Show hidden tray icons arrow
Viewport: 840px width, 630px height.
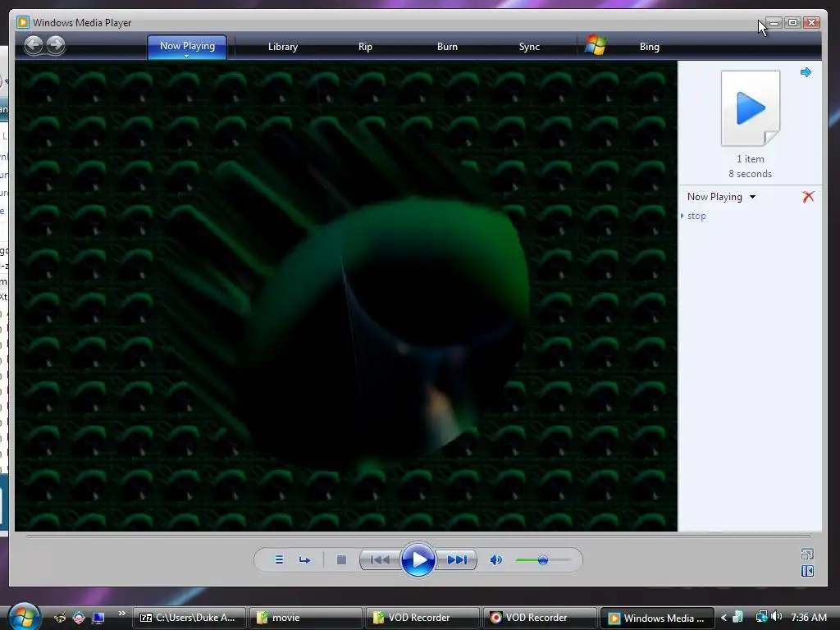[724, 618]
